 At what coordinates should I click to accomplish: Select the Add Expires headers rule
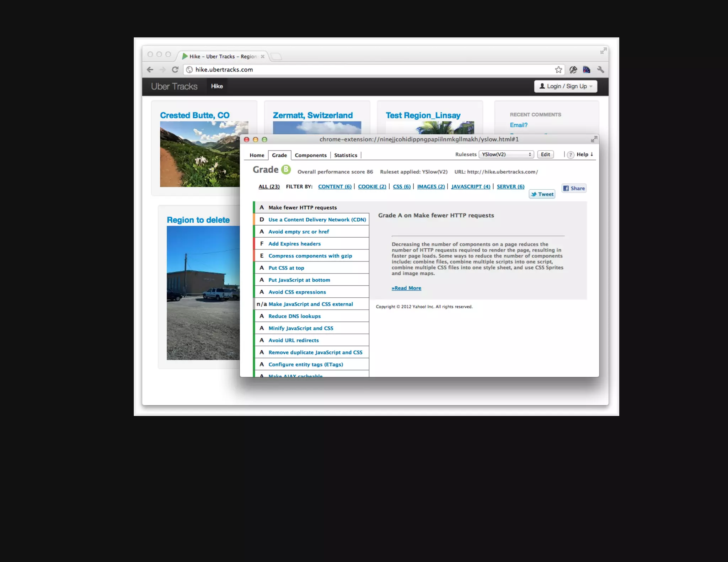[x=294, y=244]
